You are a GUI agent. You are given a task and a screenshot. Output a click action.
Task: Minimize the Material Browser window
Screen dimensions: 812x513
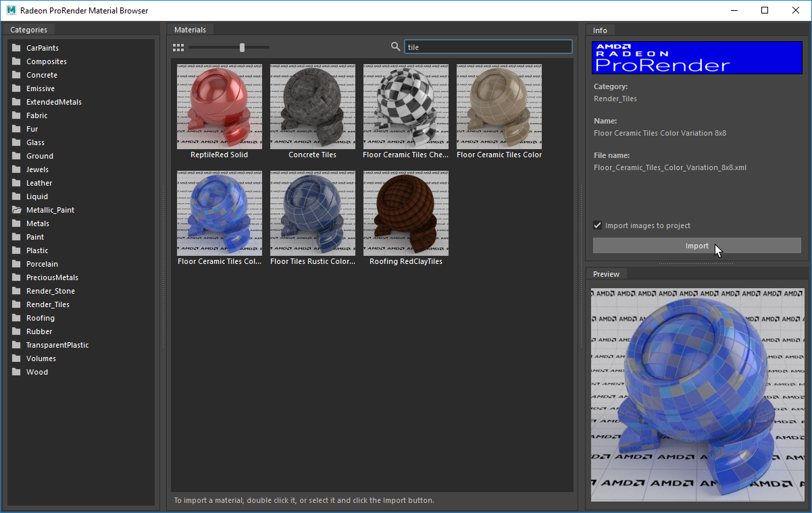[x=734, y=10]
